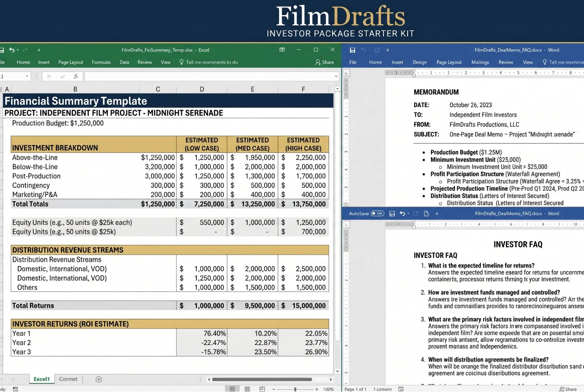Screen dimensions: 584x392
Task: Click the Undo icon in top Word window
Action: click(x=363, y=50)
